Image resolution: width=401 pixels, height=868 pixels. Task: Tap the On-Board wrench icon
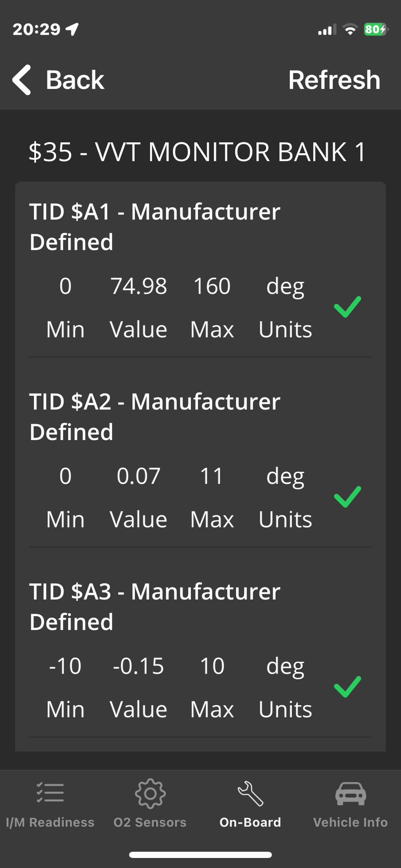(x=250, y=793)
